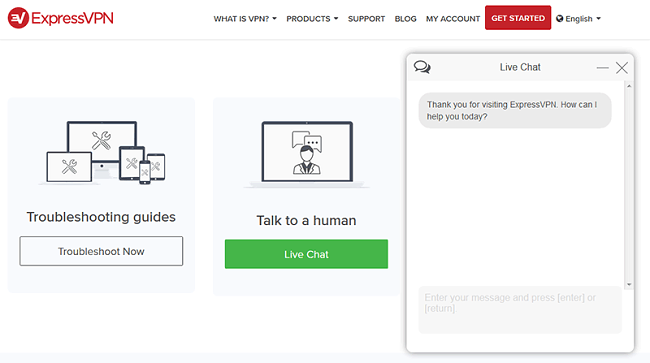Click the chat scrollbar up arrow

[629, 86]
